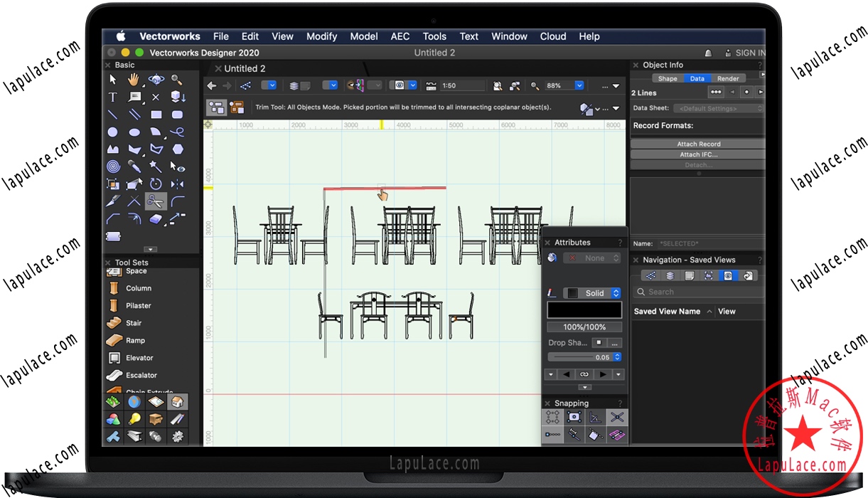Screen dimensions: 868x498
Task: Open the Modify menu
Action: click(322, 36)
